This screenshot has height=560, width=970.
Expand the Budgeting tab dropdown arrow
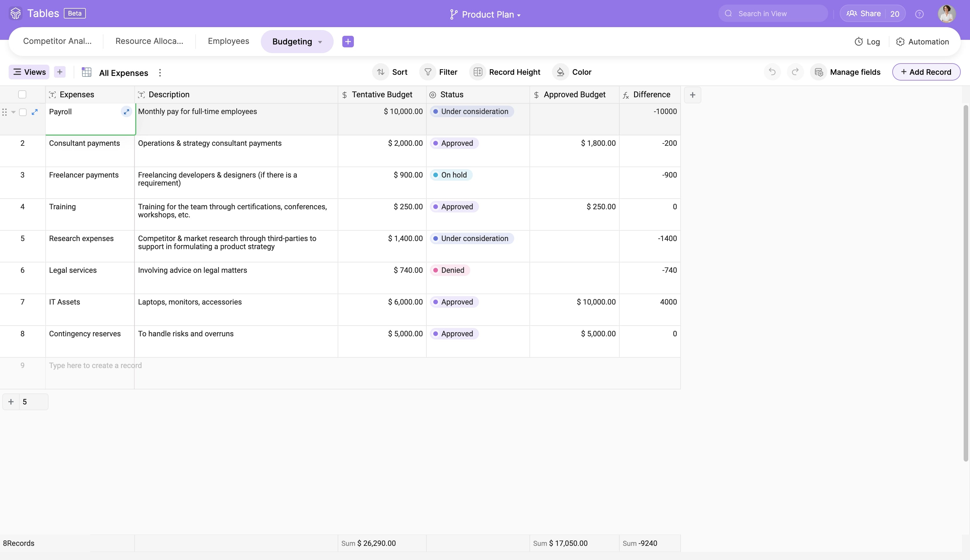pyautogui.click(x=320, y=42)
